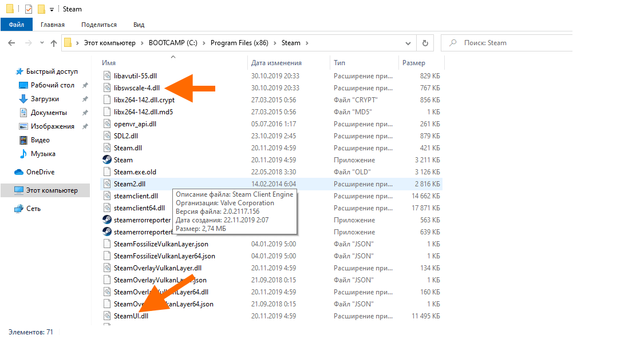Open recent locations dropdown arrow
Viewport: 644px width, 339px height.
[42, 43]
